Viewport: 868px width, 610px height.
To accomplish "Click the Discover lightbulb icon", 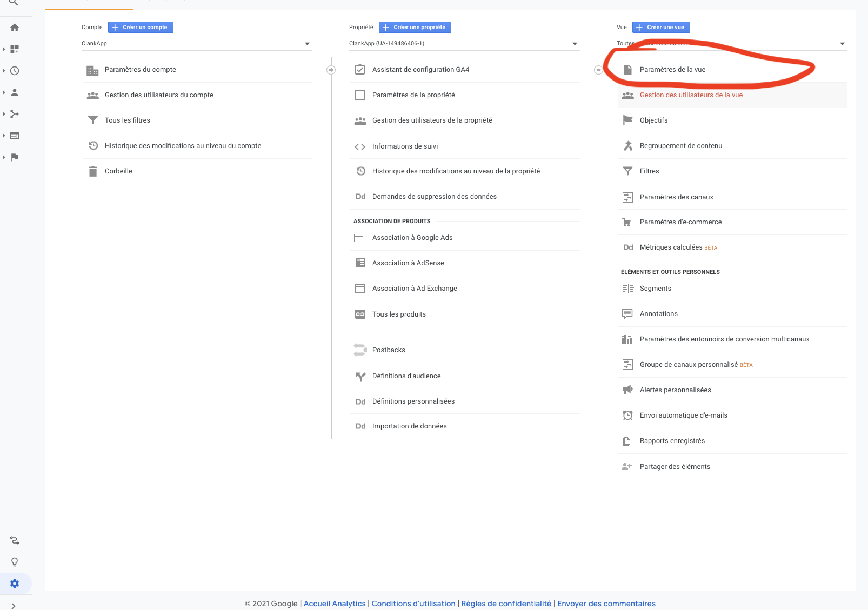I will click(x=15, y=562).
